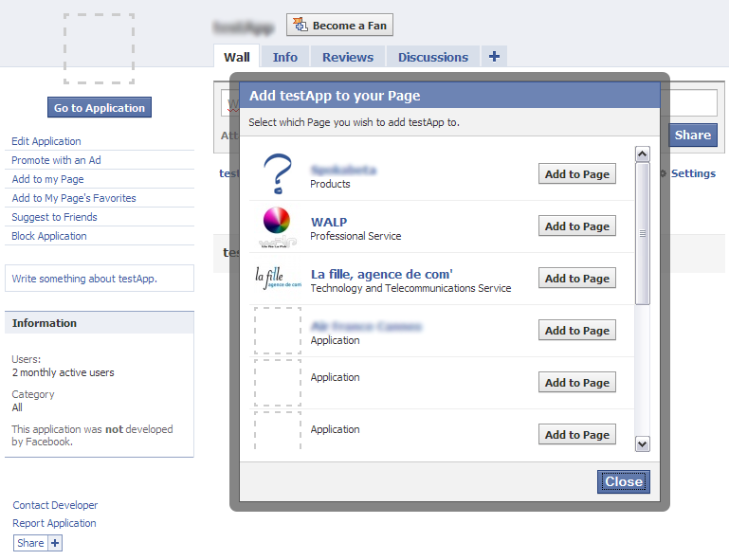This screenshot has width=729, height=560.
Task: Click the Settings gear icon
Action: tap(664, 173)
